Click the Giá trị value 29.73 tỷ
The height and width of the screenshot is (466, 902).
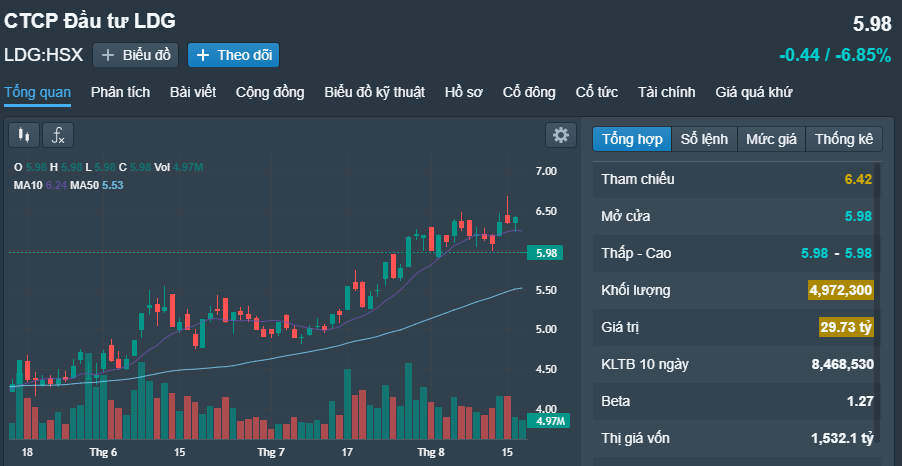pyautogui.click(x=847, y=327)
